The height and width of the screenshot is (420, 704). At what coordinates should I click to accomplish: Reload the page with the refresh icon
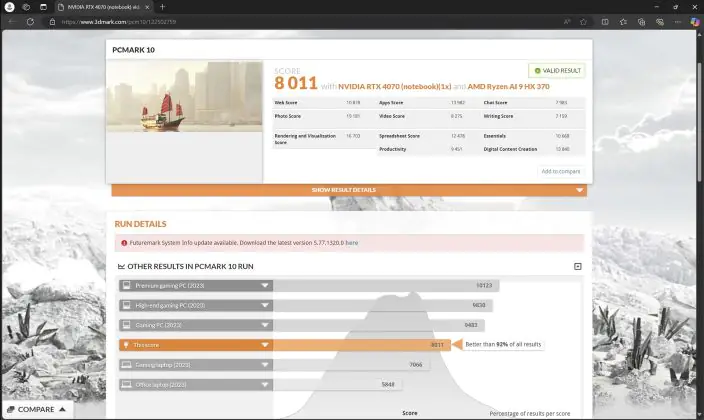[30, 22]
